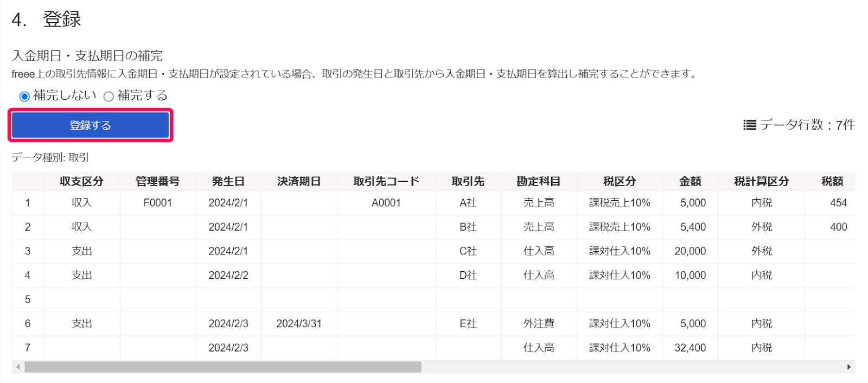Select the 補完する radio option
Screen dimensions: 868x383
tap(108, 97)
